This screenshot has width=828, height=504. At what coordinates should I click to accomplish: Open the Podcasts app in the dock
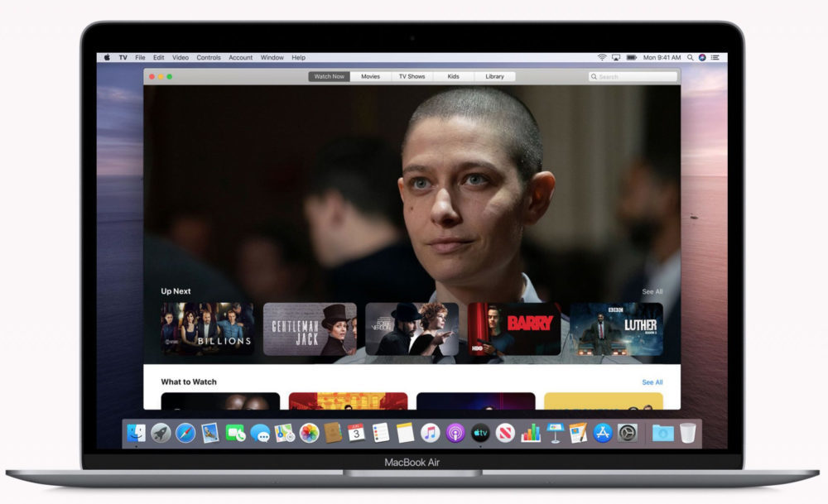pos(455,433)
